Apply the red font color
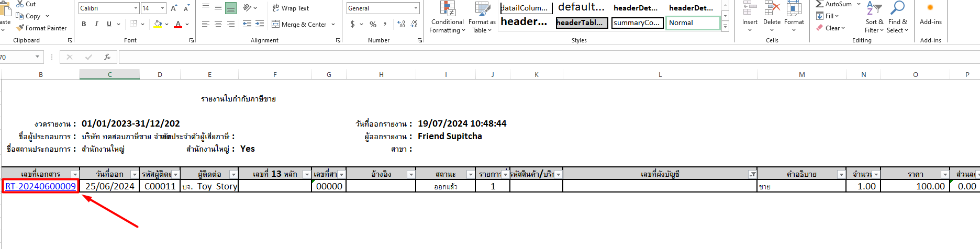Image resolution: width=980 pixels, height=249 pixels. tap(178, 24)
